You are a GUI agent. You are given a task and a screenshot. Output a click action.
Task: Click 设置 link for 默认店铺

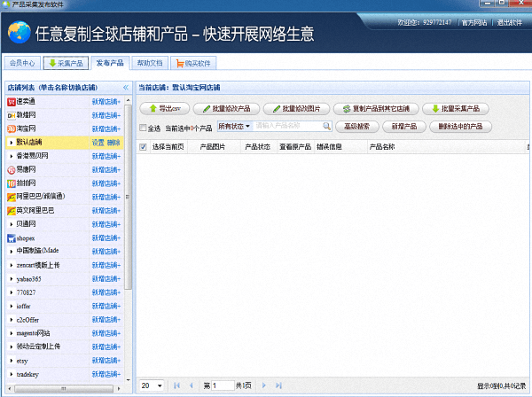(98, 143)
